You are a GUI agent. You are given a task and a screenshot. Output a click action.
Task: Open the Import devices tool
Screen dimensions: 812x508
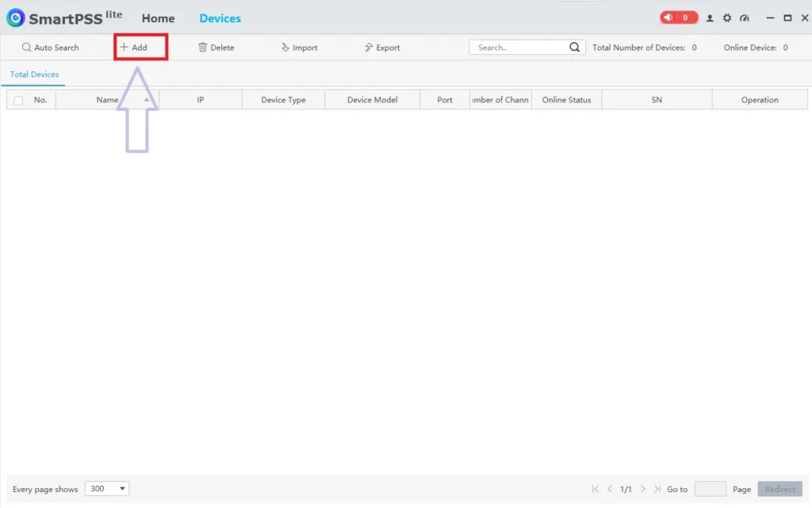[299, 47]
